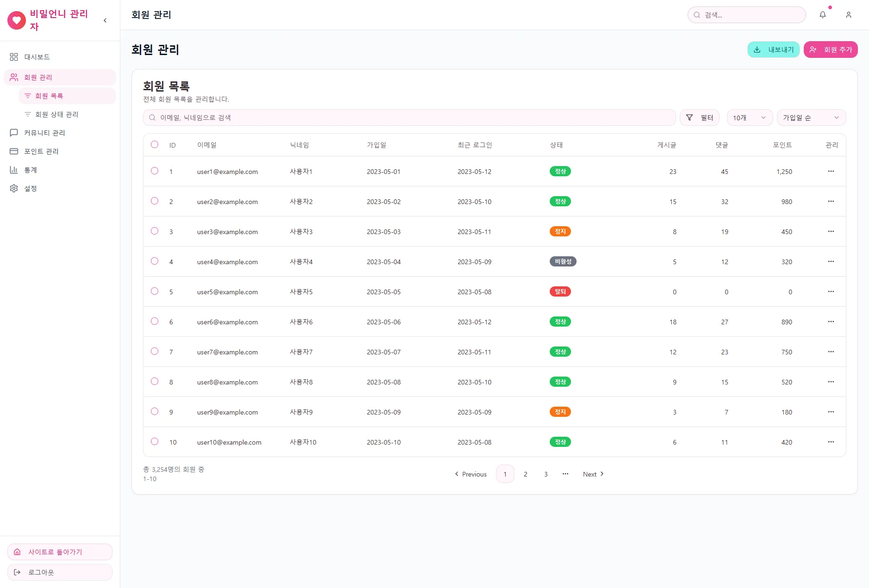Open the actions menu for user10@example.com
The height and width of the screenshot is (588, 869).
point(831,442)
